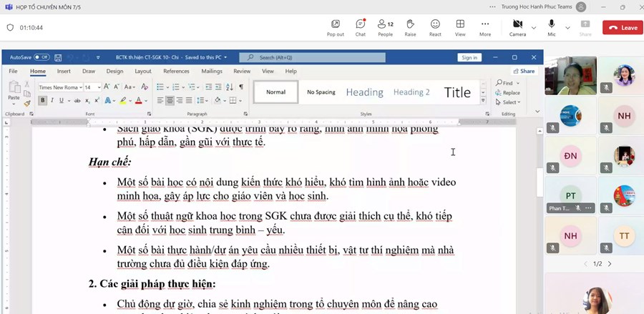644x314 pixels.
Task: Open the Teams meeting Chat panel
Action: 361,27
